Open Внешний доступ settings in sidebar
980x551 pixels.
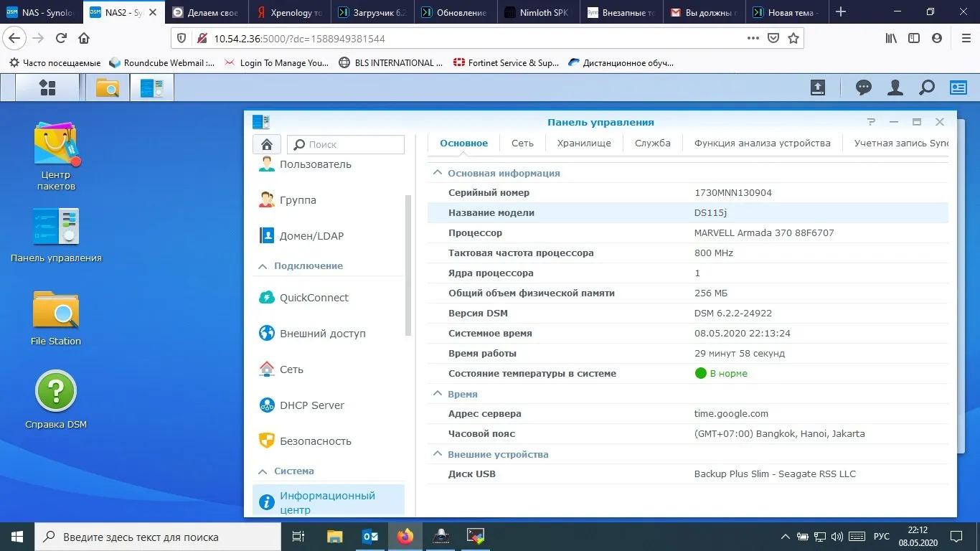point(329,334)
